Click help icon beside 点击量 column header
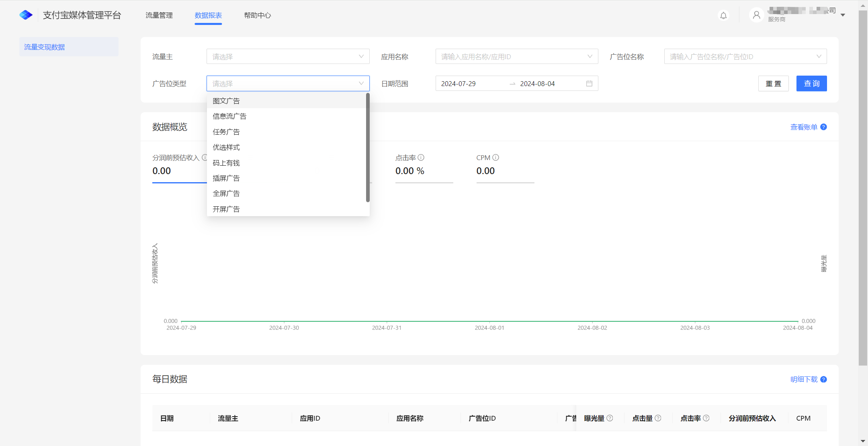 pos(658,418)
